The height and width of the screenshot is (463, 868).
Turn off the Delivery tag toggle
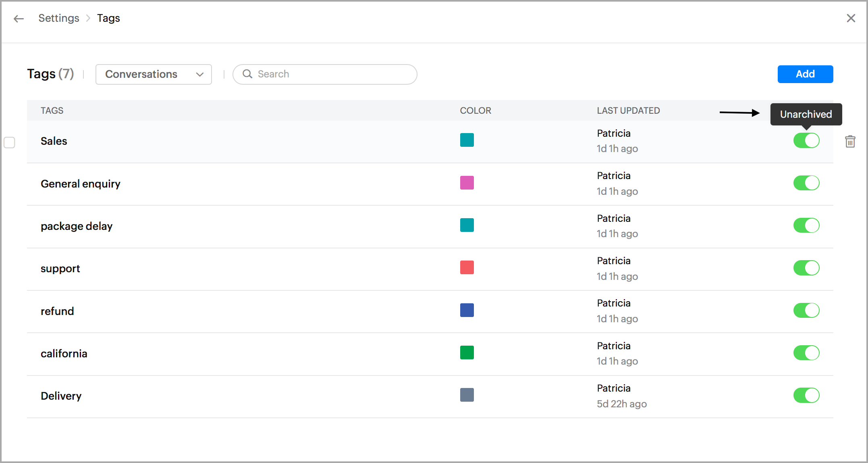click(806, 395)
